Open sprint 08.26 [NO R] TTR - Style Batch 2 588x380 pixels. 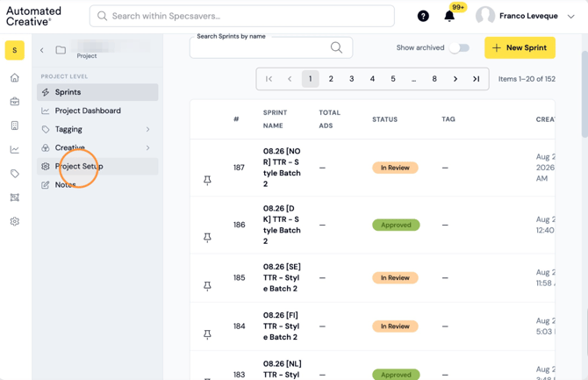(x=282, y=168)
